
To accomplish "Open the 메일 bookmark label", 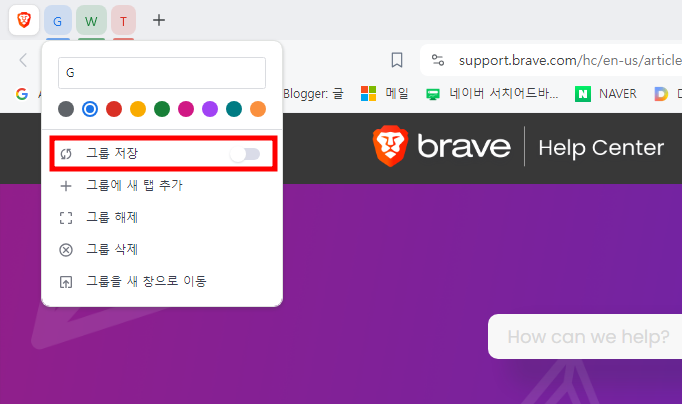I will click(397, 93).
